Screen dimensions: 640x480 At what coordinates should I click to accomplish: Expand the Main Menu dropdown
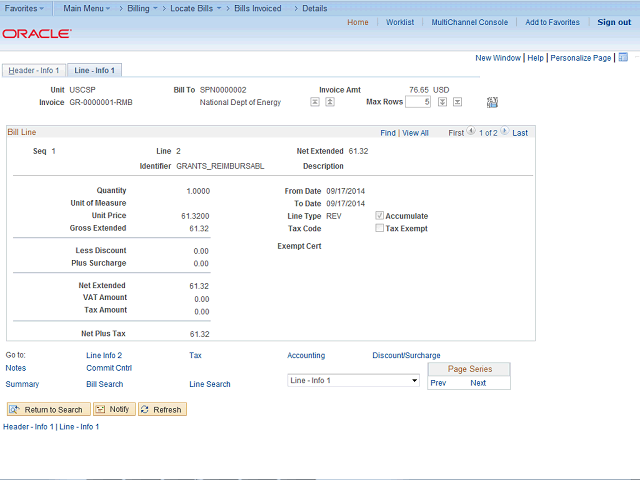[x=85, y=8]
